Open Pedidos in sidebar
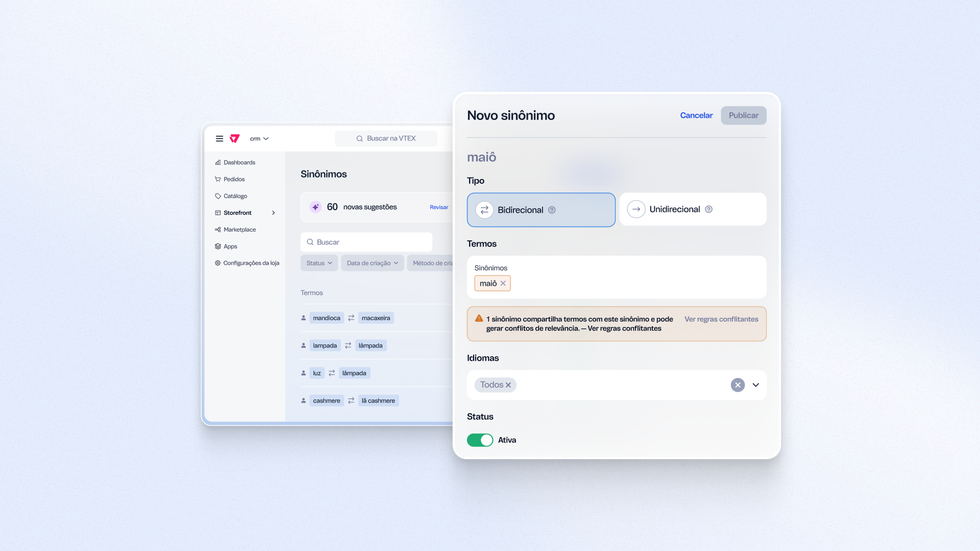 point(230,180)
